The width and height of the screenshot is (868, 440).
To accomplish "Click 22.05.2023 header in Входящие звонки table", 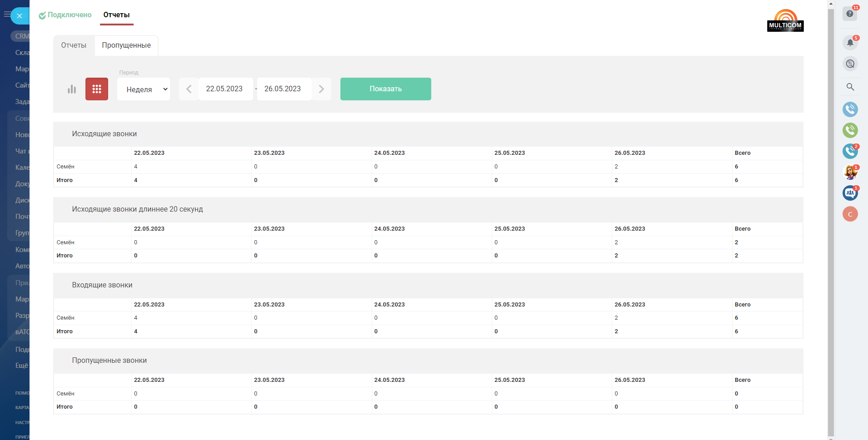I will [x=149, y=305].
